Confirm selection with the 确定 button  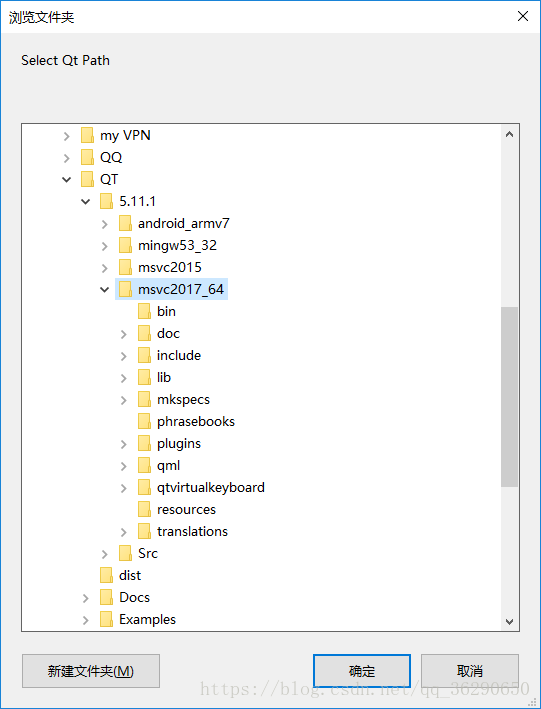[362, 671]
